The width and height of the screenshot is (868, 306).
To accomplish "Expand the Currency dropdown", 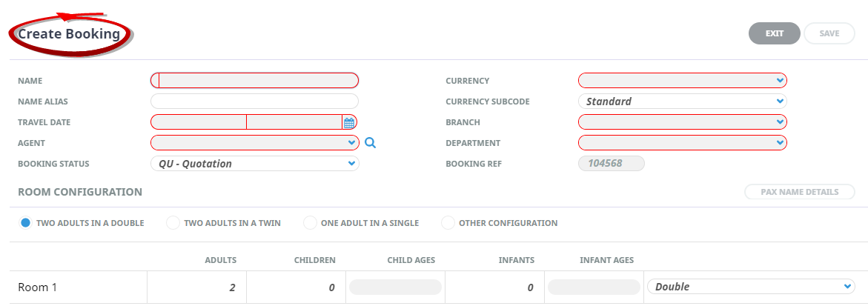I will click(681, 81).
